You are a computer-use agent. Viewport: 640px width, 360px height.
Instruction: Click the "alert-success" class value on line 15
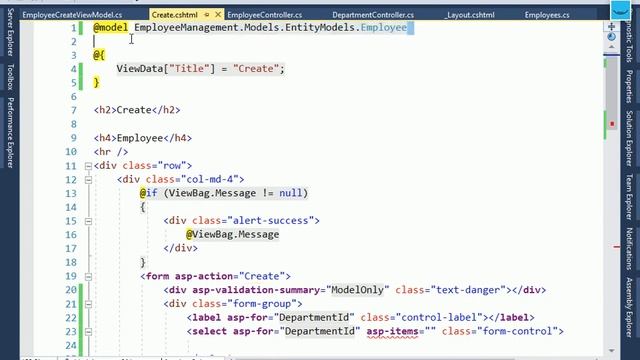(x=271, y=221)
